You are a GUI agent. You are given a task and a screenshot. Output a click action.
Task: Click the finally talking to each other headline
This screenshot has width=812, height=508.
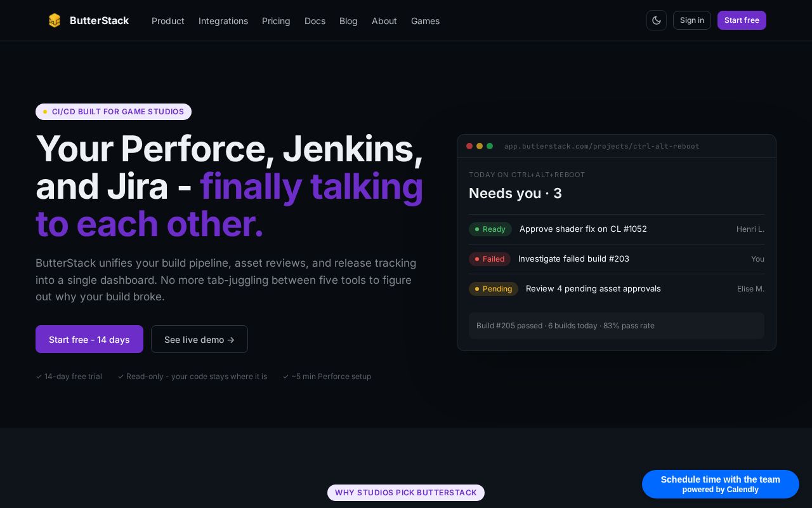(230, 205)
